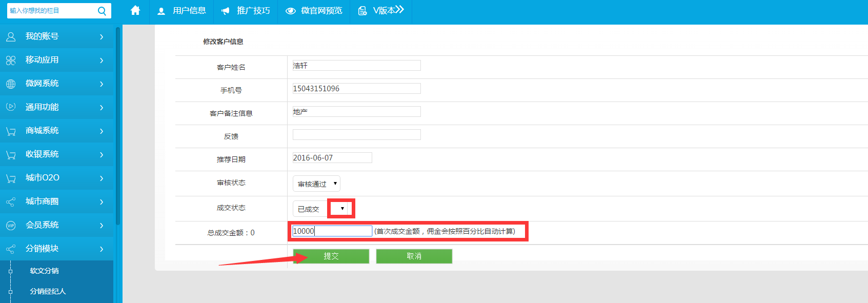Open the 推广技巧 top menu
This screenshot has width=868, height=303.
[x=246, y=11]
